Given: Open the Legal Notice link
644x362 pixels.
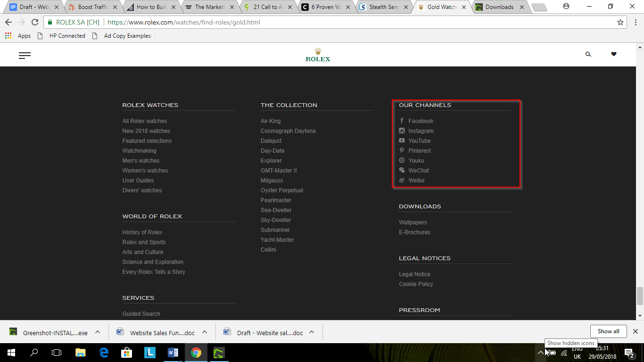Looking at the screenshot, I should [414, 274].
